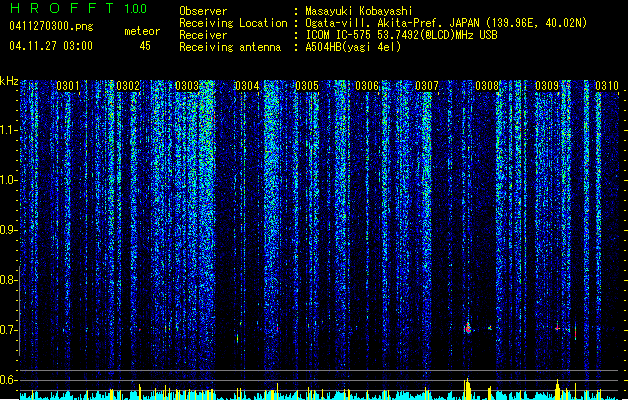Click the 0302 time marker
This screenshot has width=629, height=400.
tap(128, 86)
